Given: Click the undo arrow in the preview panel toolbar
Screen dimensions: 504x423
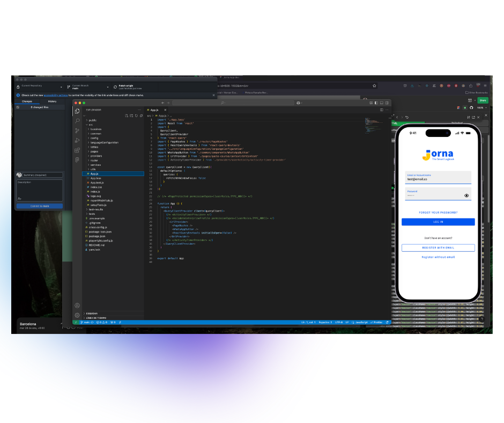Looking at the screenshot, I should tap(407, 117).
